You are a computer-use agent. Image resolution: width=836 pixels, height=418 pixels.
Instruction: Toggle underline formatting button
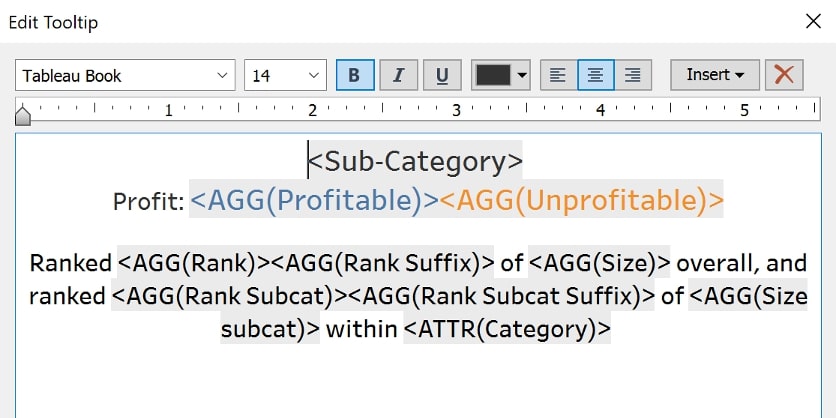coord(442,75)
